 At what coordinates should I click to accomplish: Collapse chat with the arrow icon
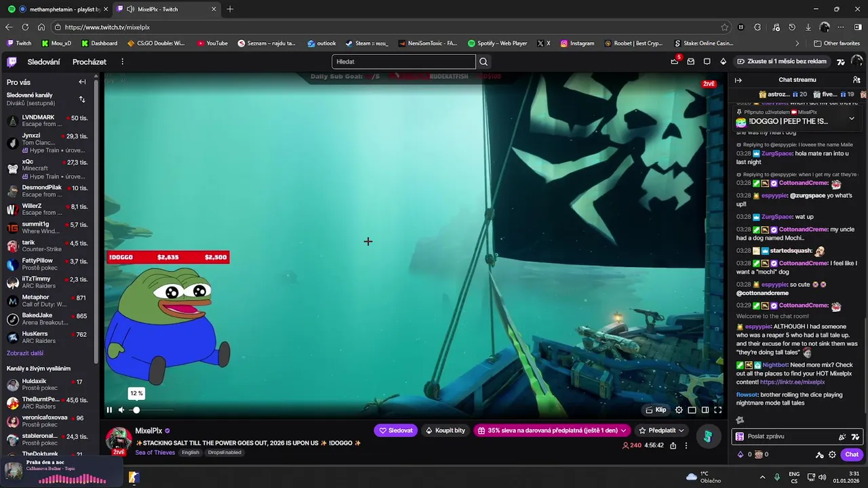[x=738, y=80]
